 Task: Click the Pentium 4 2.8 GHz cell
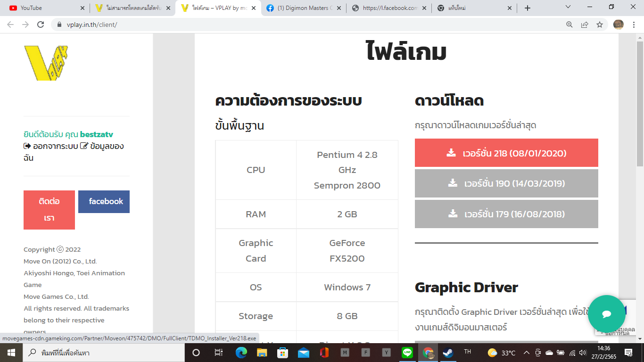347,170
